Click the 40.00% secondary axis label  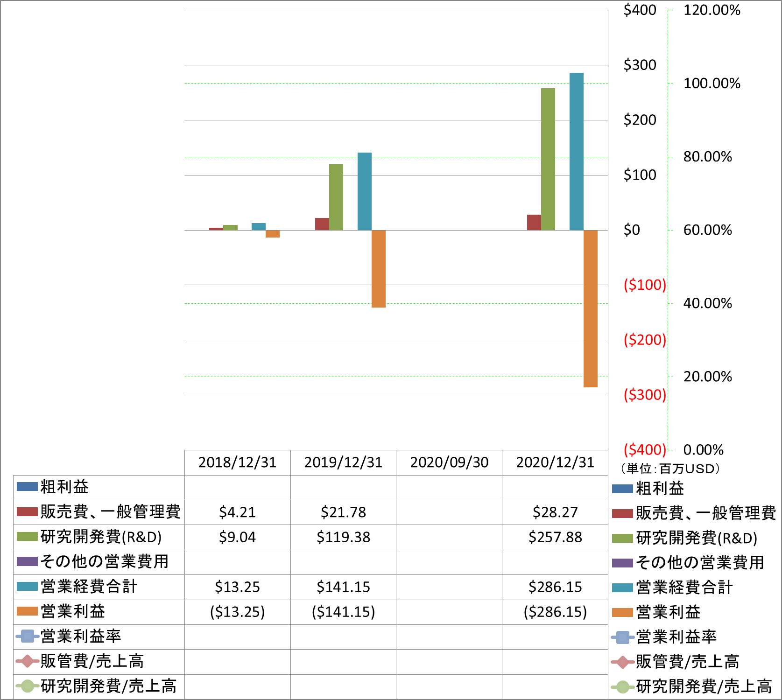tap(708, 303)
